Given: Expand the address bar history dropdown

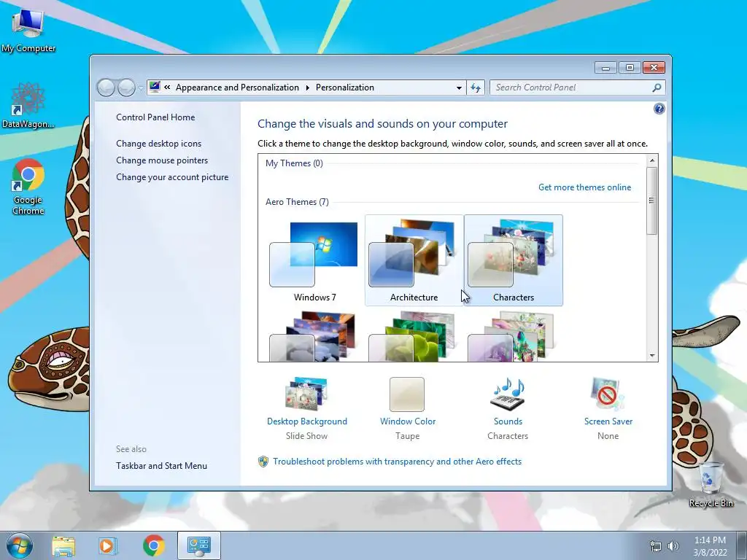Looking at the screenshot, I should pyautogui.click(x=459, y=87).
